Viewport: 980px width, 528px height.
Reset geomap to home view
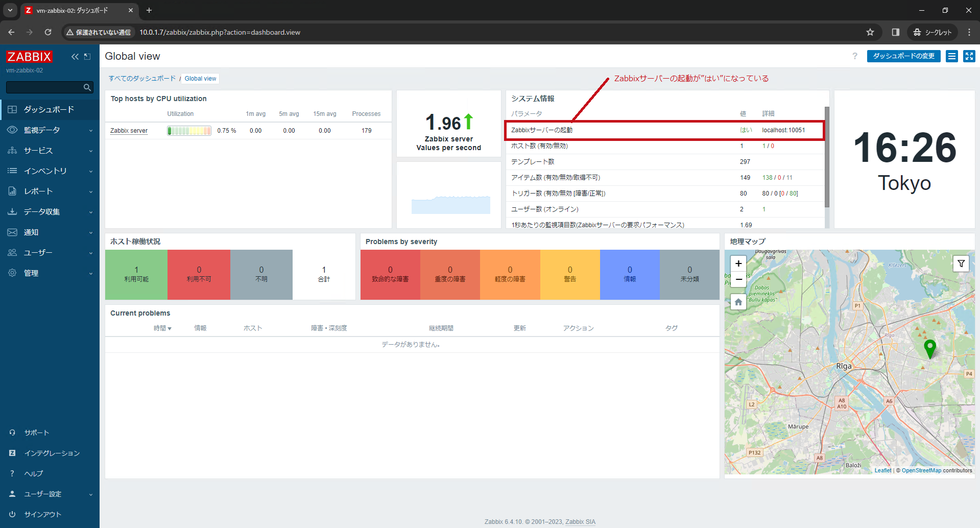click(738, 302)
